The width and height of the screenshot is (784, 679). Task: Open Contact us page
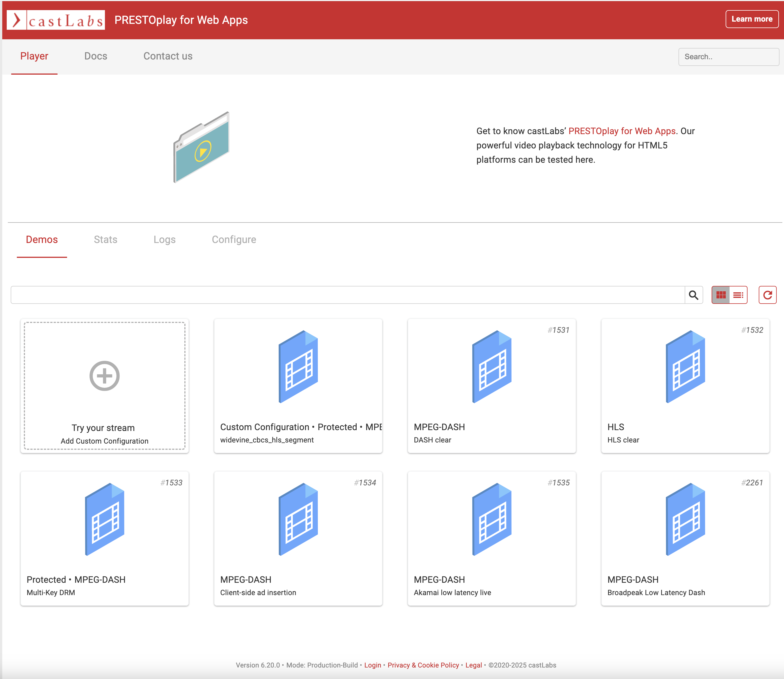[168, 56]
